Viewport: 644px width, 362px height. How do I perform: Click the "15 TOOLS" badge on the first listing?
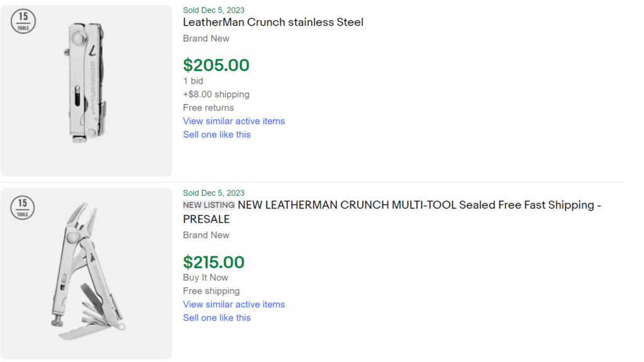[x=23, y=21]
